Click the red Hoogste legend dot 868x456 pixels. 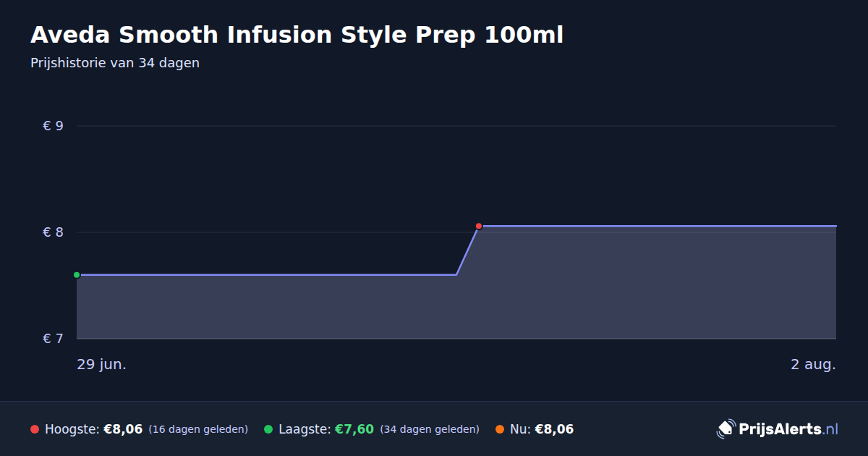35,429
